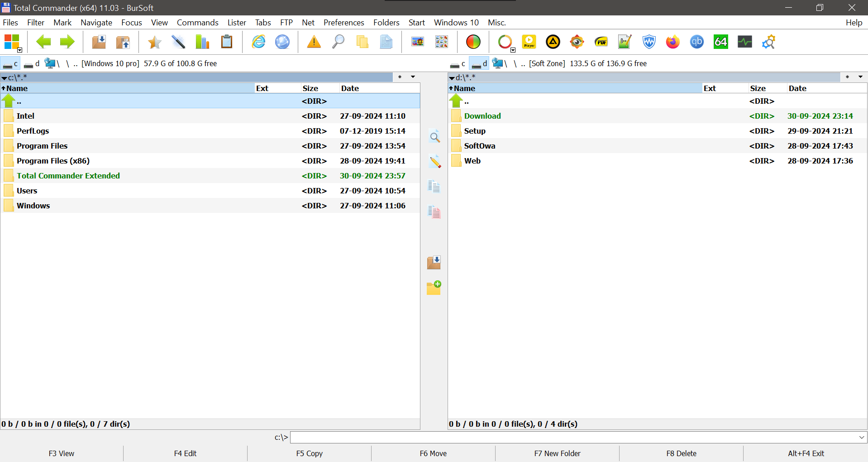Click the Notepad++ toolbar icon
This screenshot has width=868, height=462.
pos(625,42)
